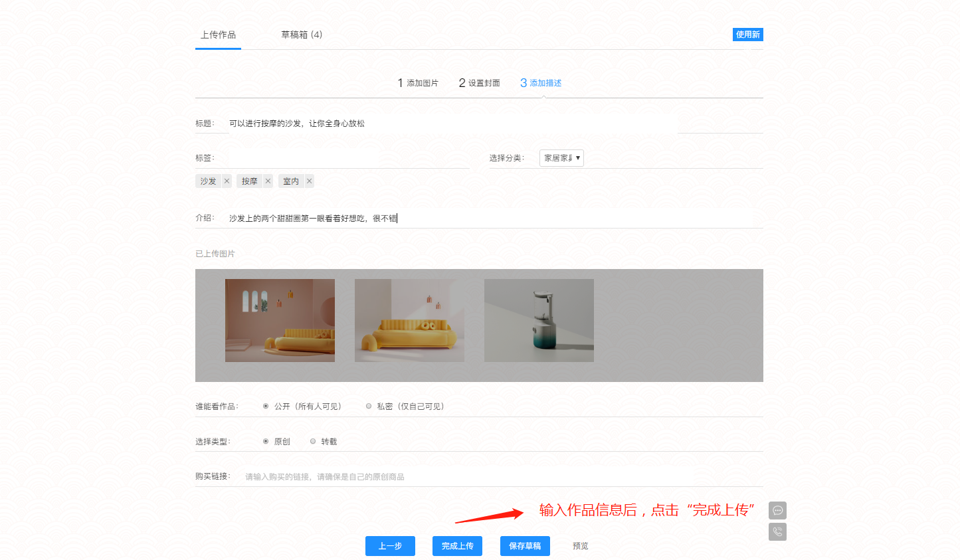The image size is (960, 560).
Task: Click the 使用新 button at top right
Action: 748,34
